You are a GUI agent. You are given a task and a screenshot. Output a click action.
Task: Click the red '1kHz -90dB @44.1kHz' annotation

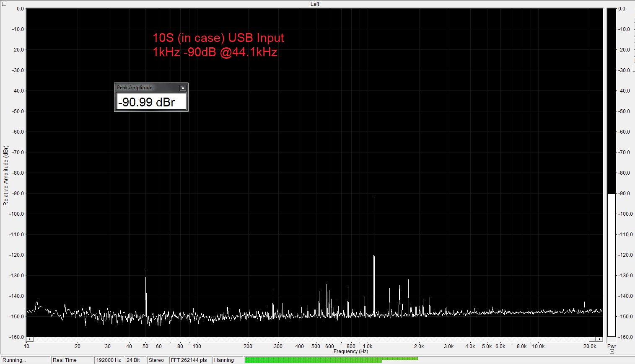[215, 52]
